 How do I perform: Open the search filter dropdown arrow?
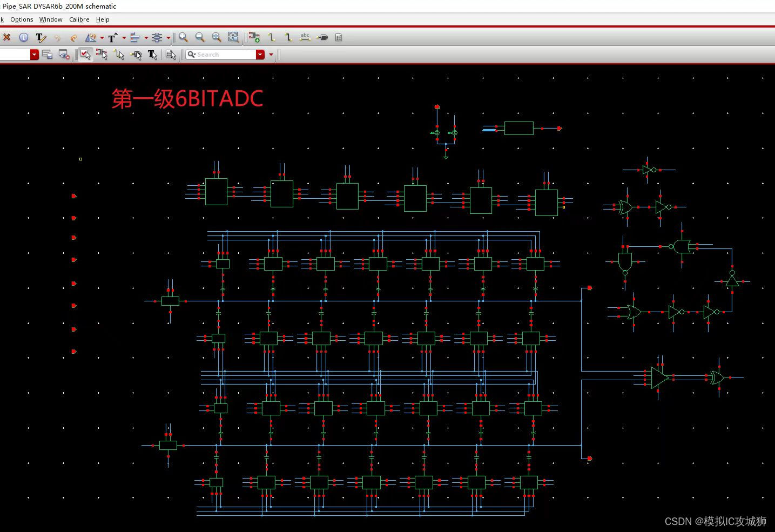tap(270, 54)
